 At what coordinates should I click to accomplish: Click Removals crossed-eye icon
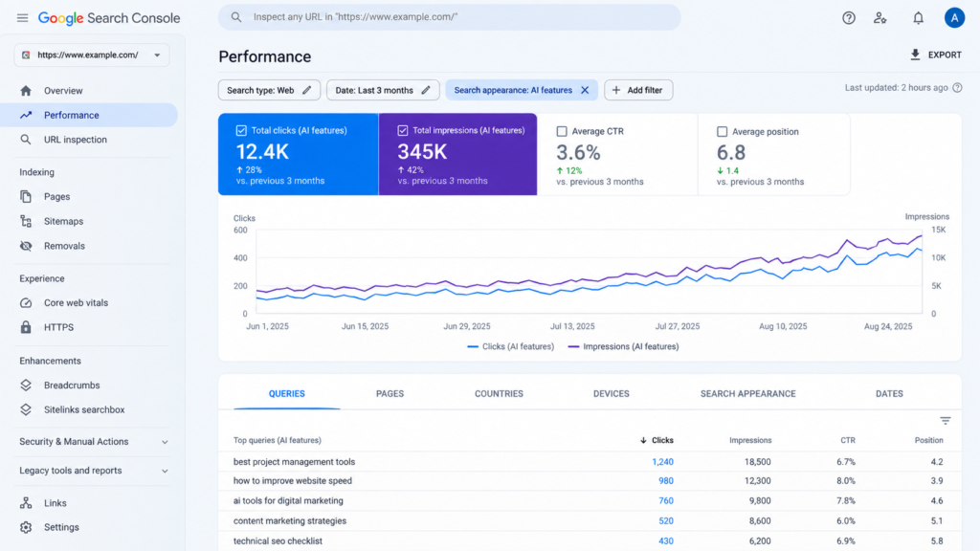[x=26, y=246]
